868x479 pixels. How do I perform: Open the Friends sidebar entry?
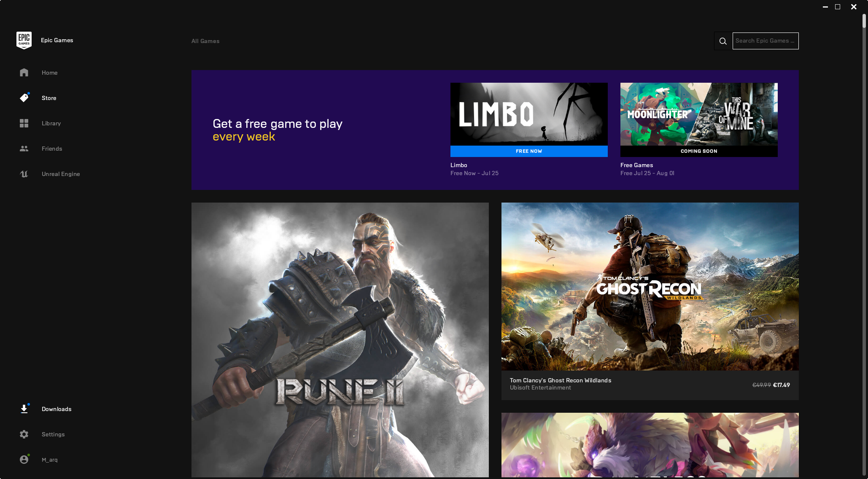point(52,149)
